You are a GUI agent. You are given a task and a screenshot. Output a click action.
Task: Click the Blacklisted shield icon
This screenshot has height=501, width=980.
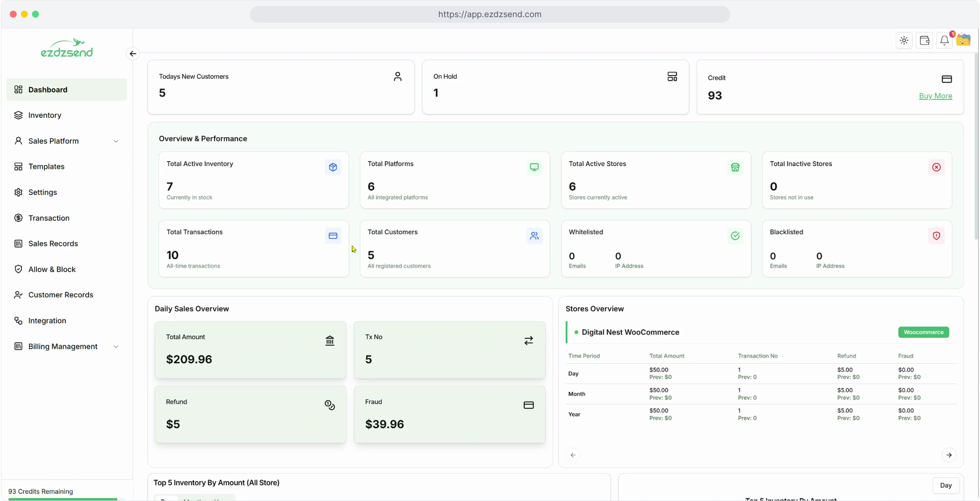(936, 236)
